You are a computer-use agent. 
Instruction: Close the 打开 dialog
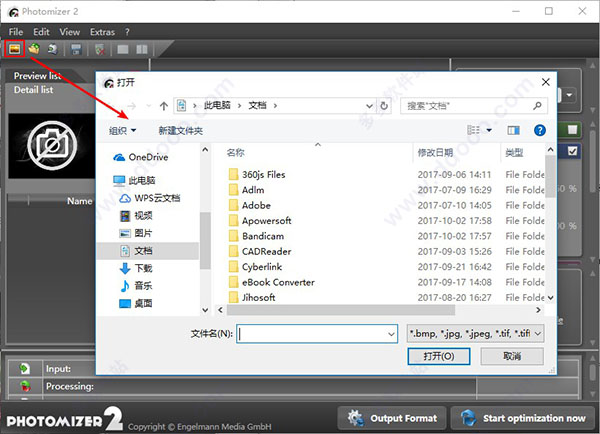[546, 82]
